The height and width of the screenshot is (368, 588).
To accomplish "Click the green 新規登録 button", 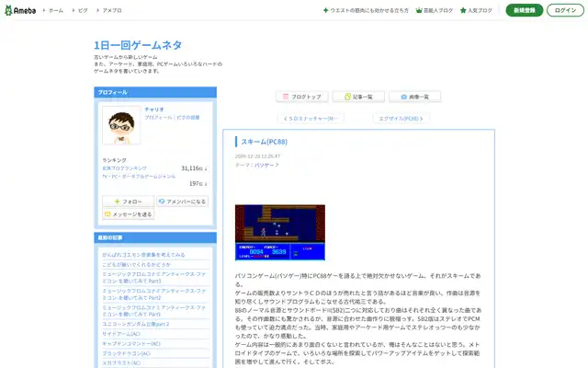I will tap(524, 10).
